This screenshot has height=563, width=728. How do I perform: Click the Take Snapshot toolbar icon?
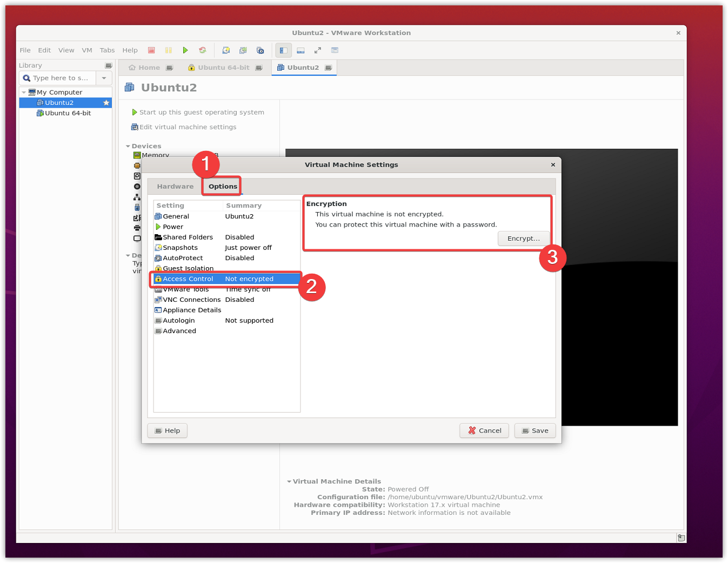226,50
